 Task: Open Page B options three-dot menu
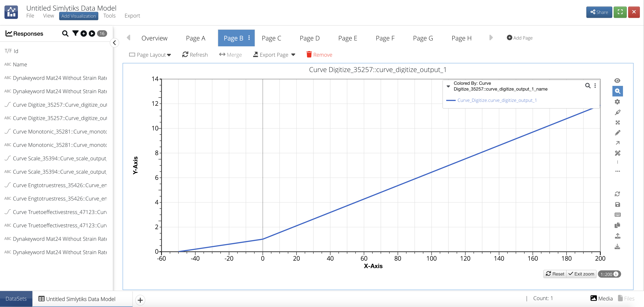tap(249, 38)
